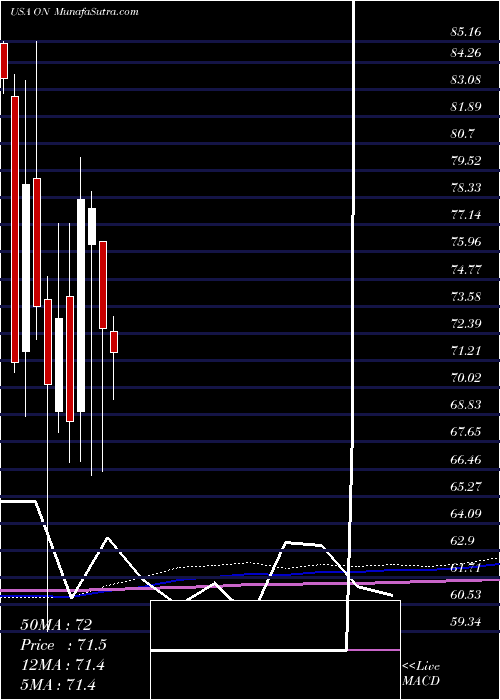Screen dimensions: 500x700
Task: Click the 72.39 price axis label
Action: [466, 324]
